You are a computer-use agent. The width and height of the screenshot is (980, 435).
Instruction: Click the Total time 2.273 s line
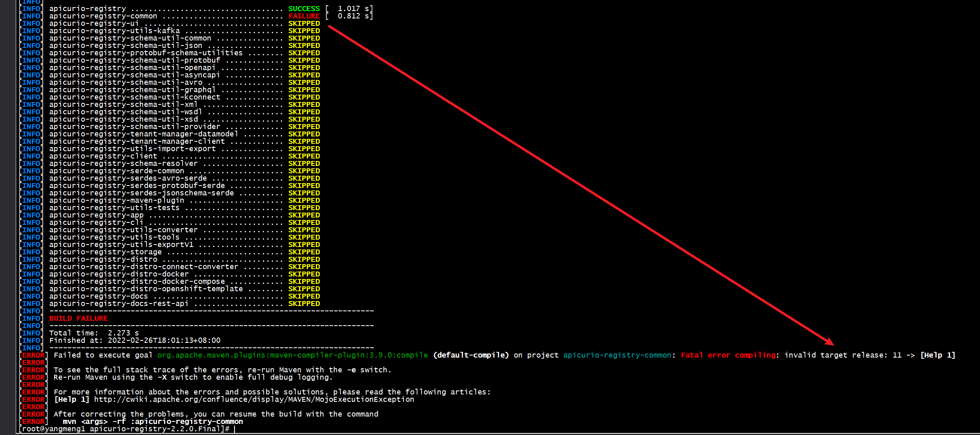tap(94, 333)
